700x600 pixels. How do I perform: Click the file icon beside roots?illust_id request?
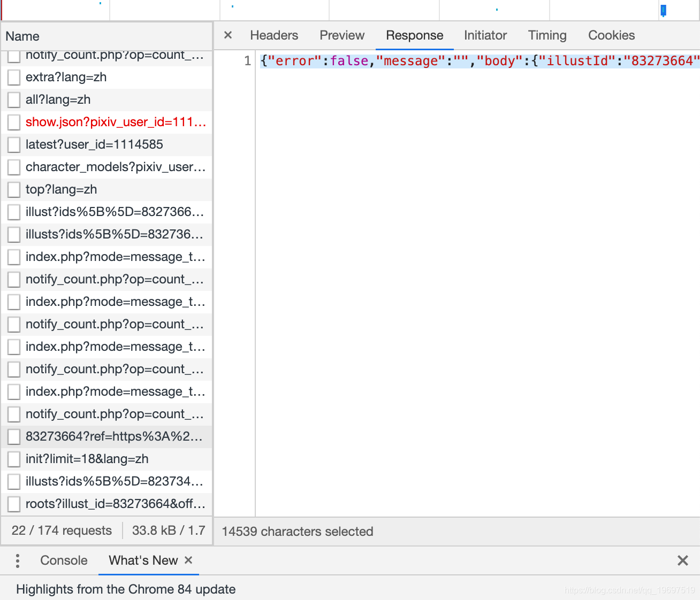14,504
